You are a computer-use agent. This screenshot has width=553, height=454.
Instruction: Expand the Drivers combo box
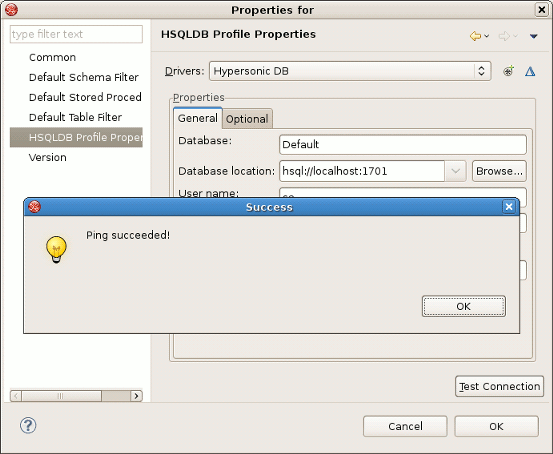tap(481, 71)
